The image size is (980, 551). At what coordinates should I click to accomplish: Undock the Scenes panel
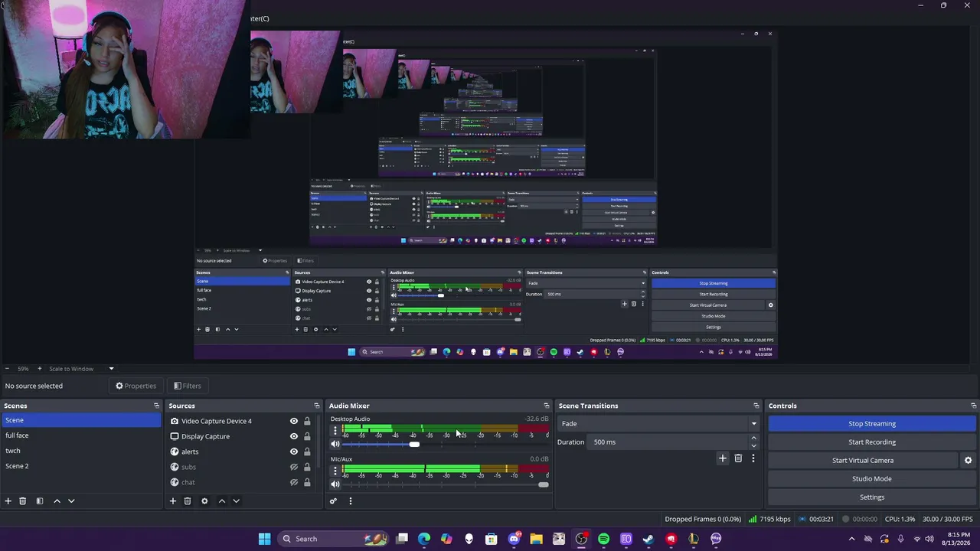pyautogui.click(x=156, y=406)
